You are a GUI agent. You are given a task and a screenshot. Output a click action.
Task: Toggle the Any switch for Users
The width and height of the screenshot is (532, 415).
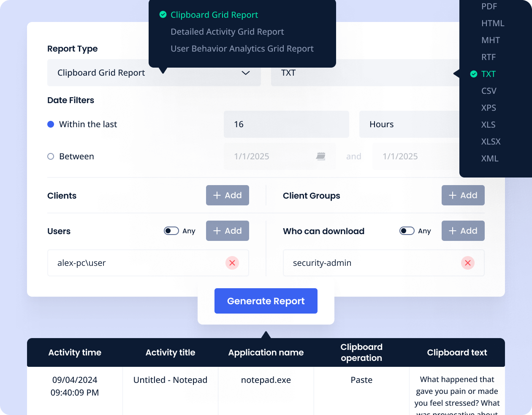(x=171, y=231)
